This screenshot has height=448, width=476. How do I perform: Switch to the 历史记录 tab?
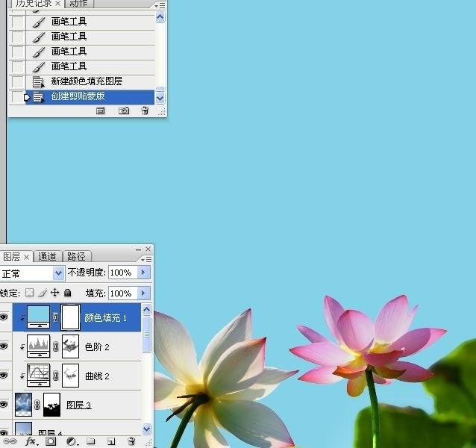pos(34,4)
